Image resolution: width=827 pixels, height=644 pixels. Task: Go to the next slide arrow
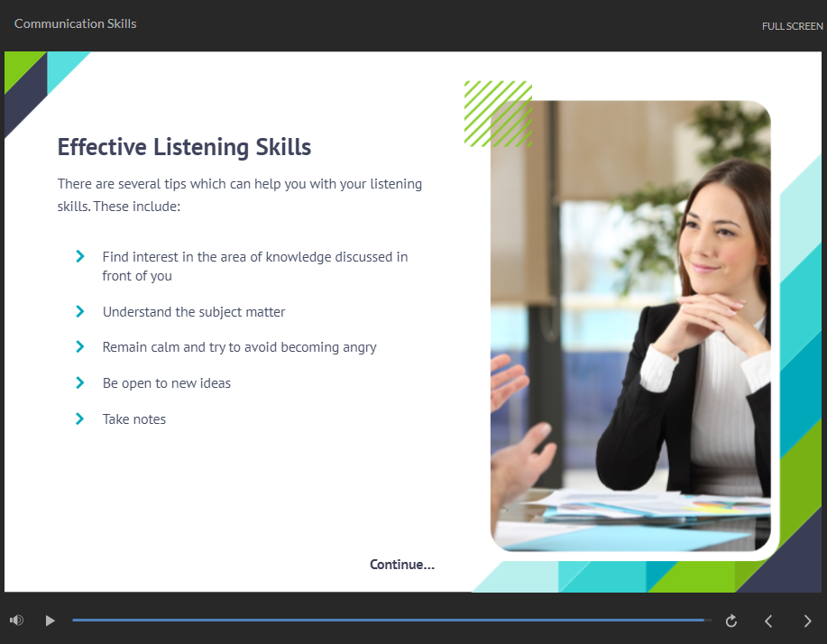[x=807, y=621]
